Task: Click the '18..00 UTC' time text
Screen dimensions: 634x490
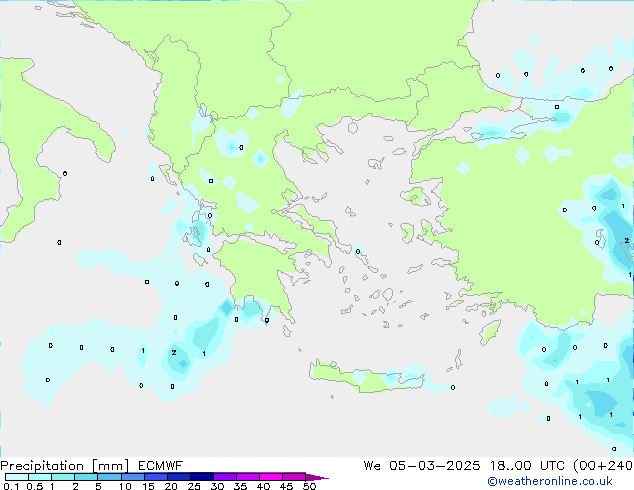Action: click(529, 466)
